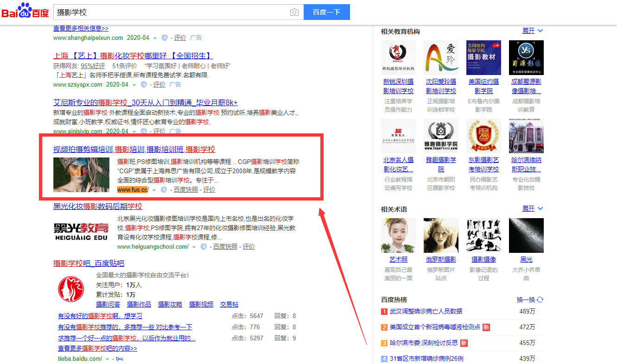The width and height of the screenshot is (617, 364).
Task: Click the 百度一下 search button
Action: (x=326, y=13)
